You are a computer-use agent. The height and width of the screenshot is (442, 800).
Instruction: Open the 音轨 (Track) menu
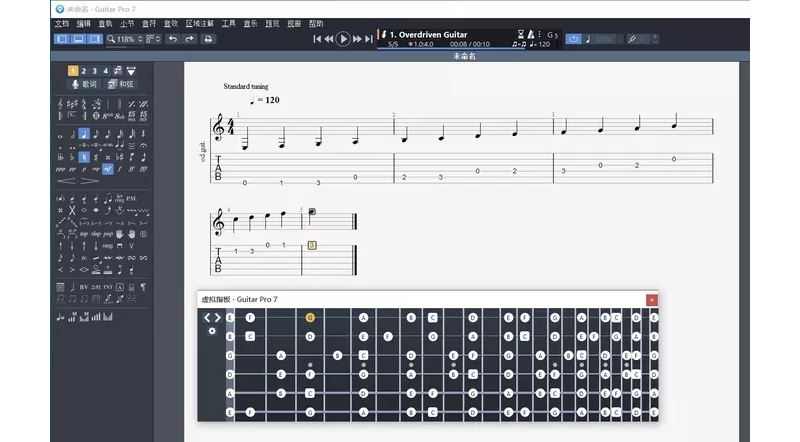tap(106, 23)
